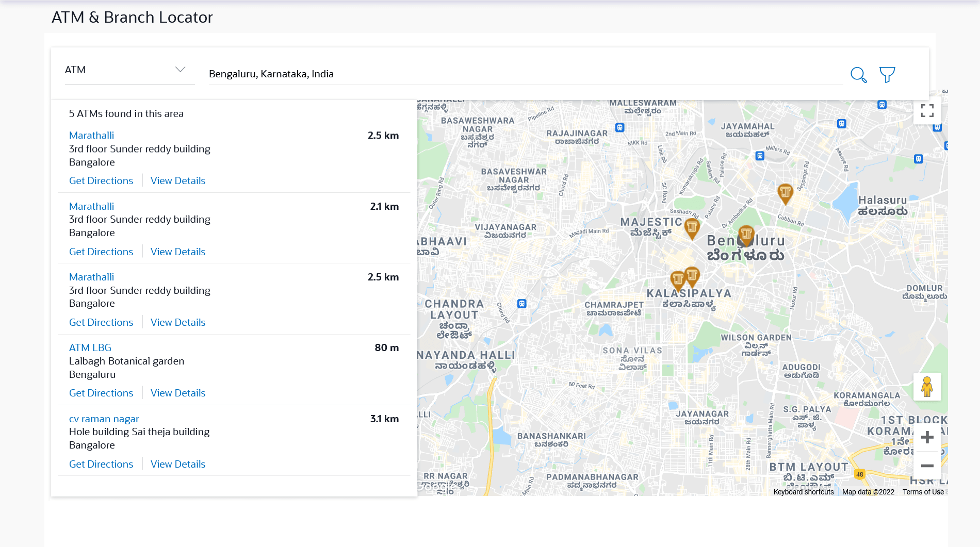Open Keyboard shortcuts on the map
980x547 pixels.
(803, 492)
